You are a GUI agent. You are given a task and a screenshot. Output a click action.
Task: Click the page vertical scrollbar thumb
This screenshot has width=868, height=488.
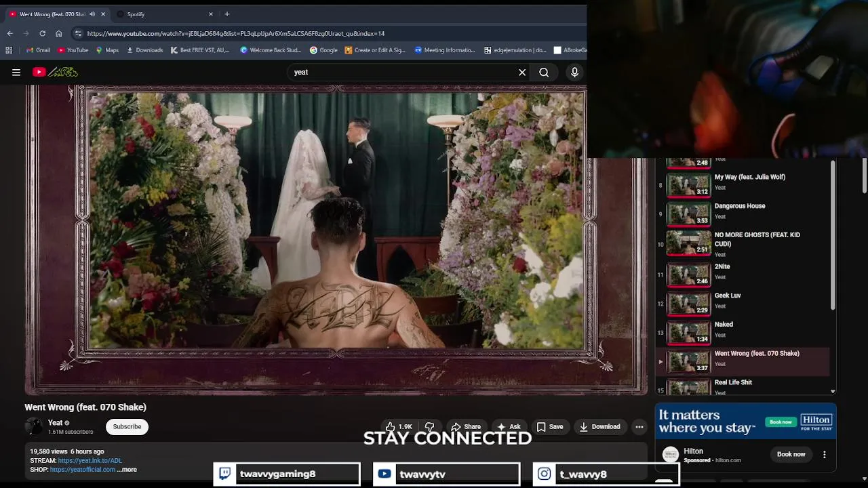pos(864,176)
